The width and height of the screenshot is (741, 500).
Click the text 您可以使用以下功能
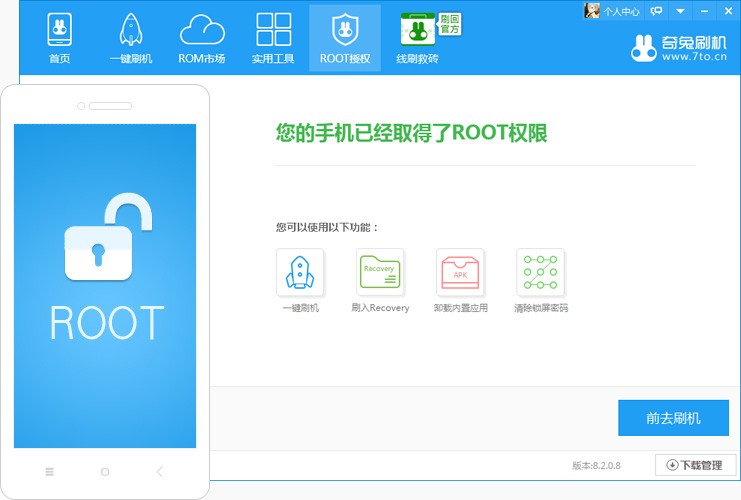tap(327, 227)
